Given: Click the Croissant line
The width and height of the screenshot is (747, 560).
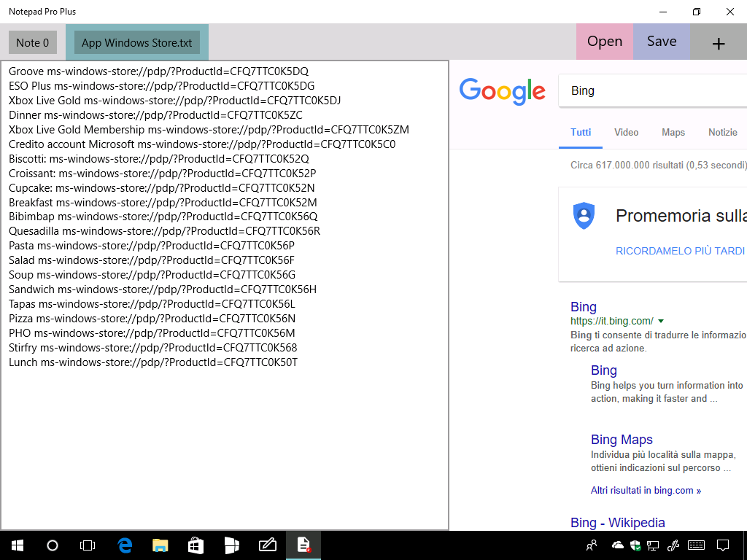Looking at the screenshot, I should [x=163, y=174].
